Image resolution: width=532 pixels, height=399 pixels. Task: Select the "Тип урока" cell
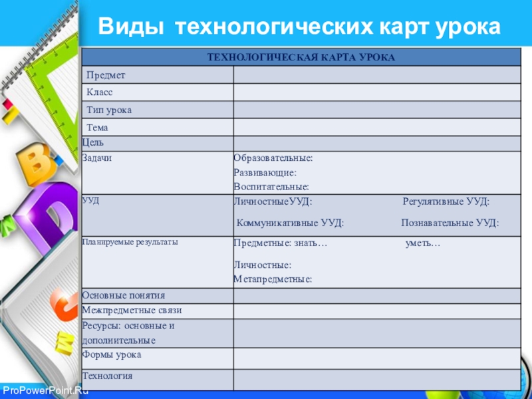pyautogui.click(x=158, y=110)
